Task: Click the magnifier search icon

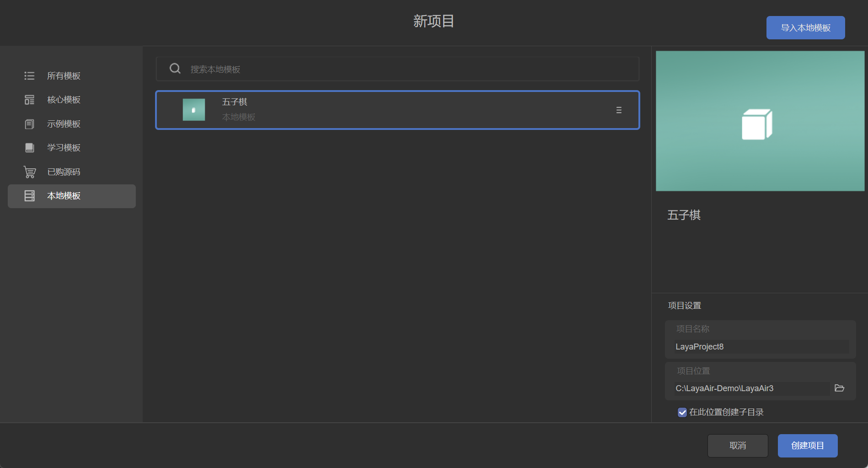Action: coord(175,69)
